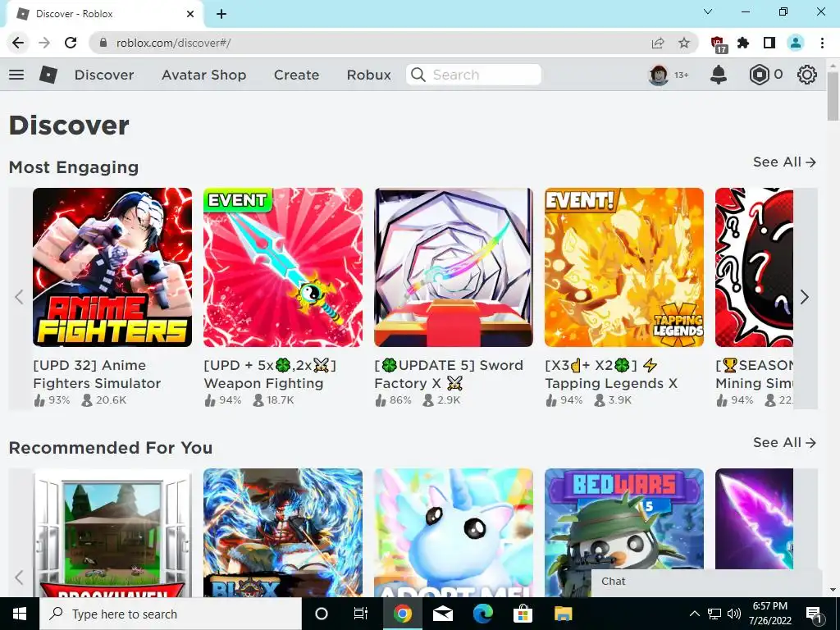Open the Chrome extensions puzzle icon
The image size is (840, 630).
pyautogui.click(x=743, y=43)
